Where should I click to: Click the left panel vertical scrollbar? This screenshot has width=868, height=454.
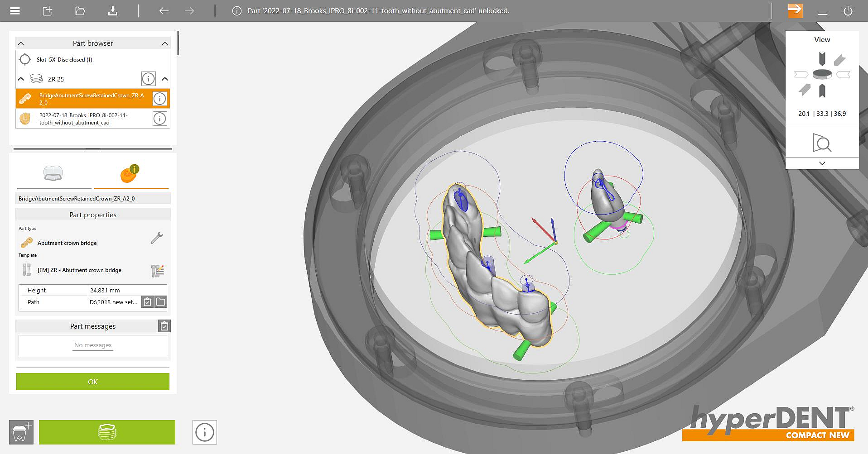(178, 43)
